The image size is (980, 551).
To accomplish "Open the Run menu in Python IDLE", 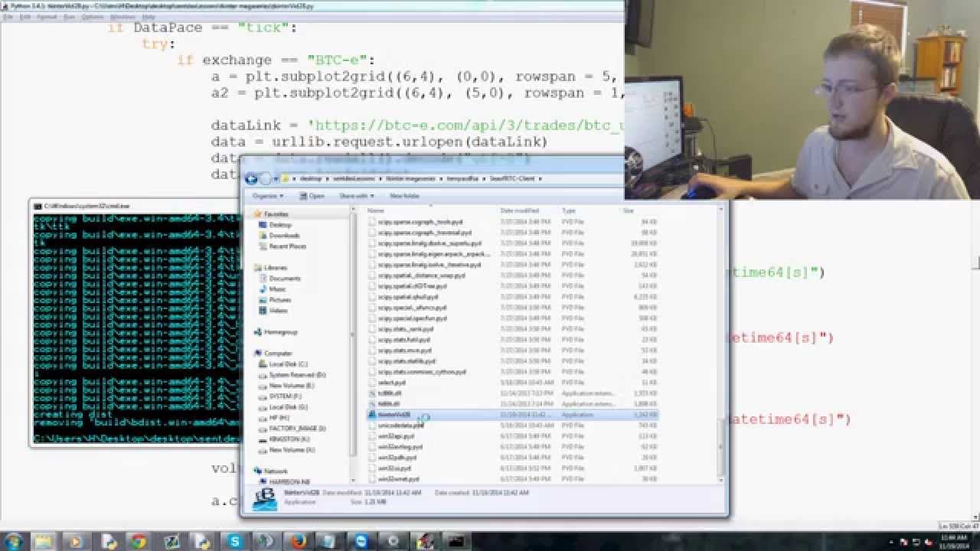I will point(69,16).
